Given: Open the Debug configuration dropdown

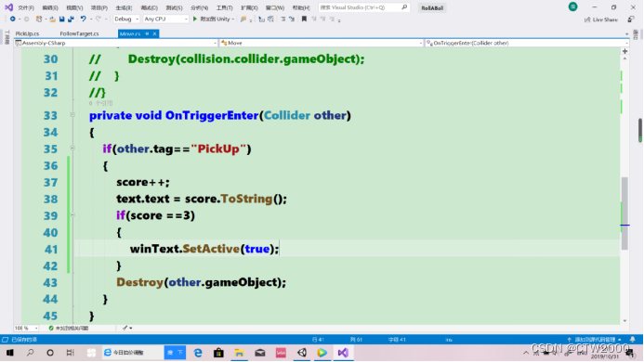Looking at the screenshot, I should coord(126,19).
